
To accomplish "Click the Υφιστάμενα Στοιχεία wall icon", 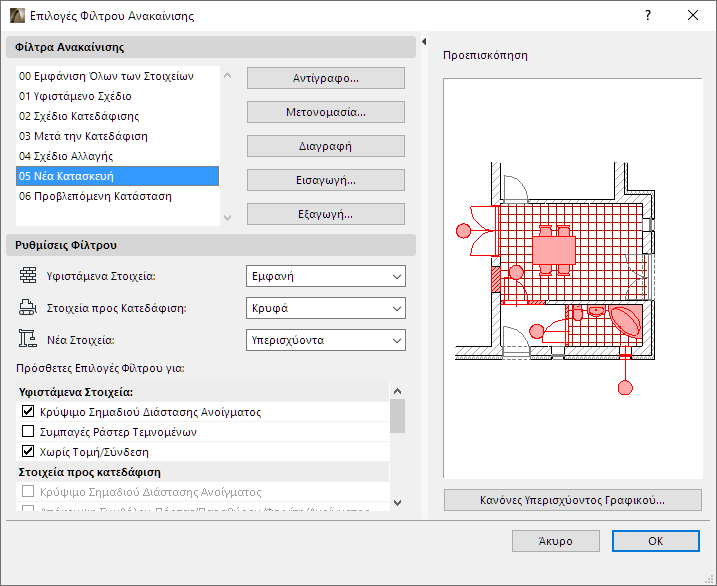I will 27,276.
